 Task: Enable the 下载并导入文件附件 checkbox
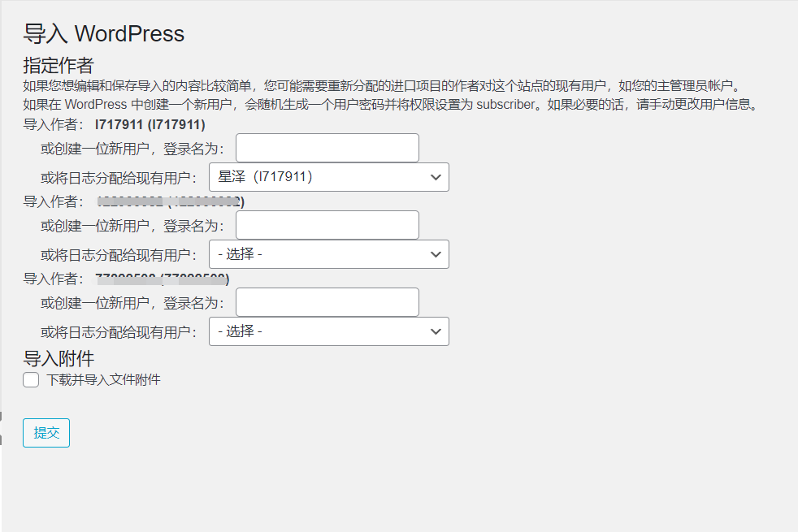tap(31, 380)
